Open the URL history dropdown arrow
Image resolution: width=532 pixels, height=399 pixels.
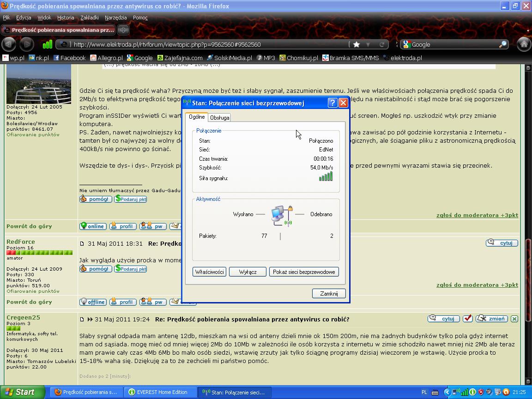pos(369,44)
